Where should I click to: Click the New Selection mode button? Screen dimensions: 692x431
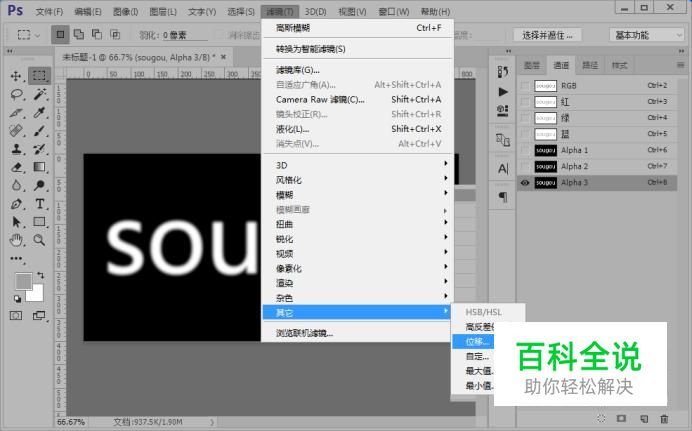coord(60,34)
